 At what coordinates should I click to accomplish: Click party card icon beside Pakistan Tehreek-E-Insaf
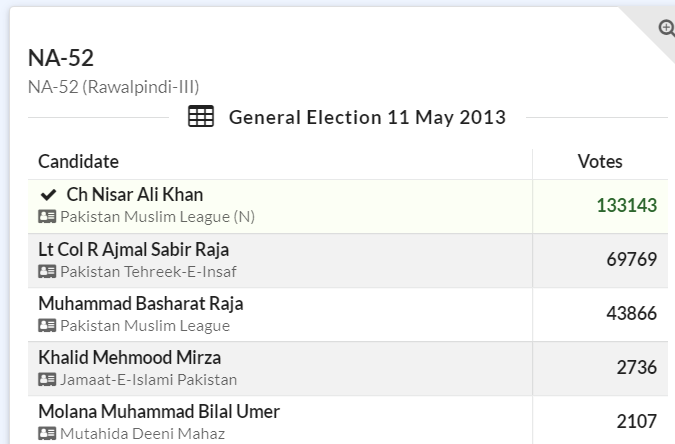tap(47, 271)
